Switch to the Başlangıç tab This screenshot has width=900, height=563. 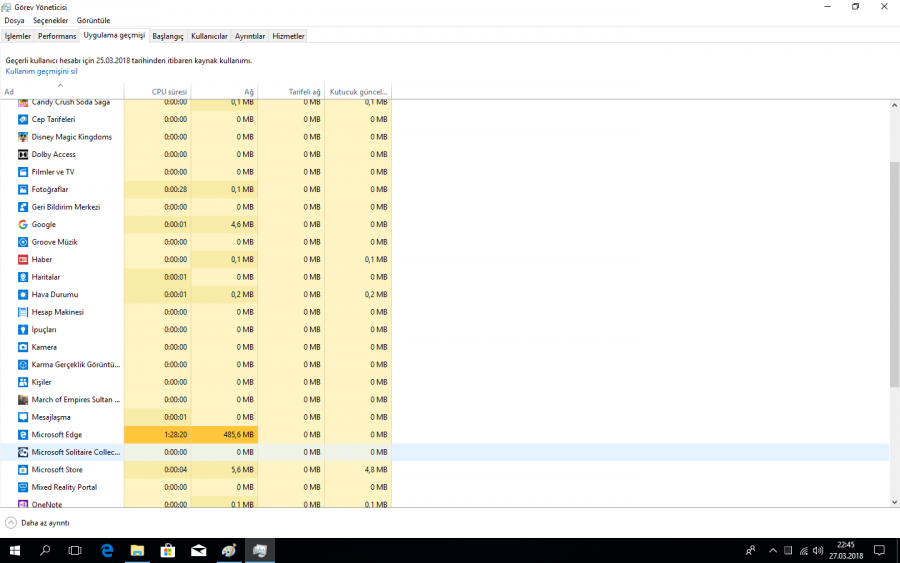pos(168,36)
